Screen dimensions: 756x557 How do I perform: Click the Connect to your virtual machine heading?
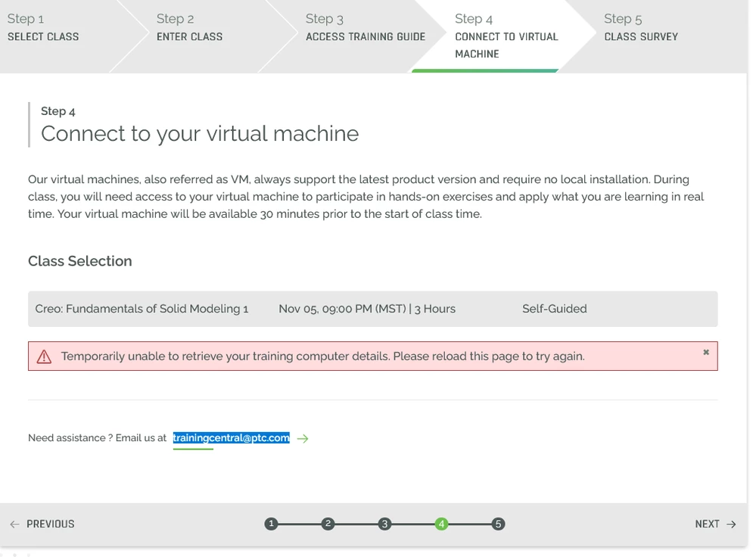pyautogui.click(x=200, y=134)
